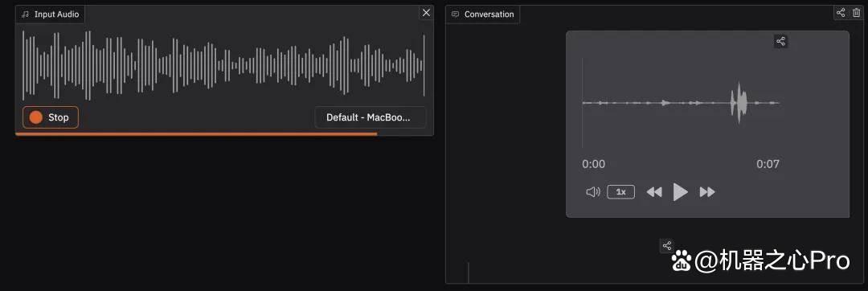Fast-forward the audio message
This screenshot has width=868, height=291.
(x=707, y=192)
